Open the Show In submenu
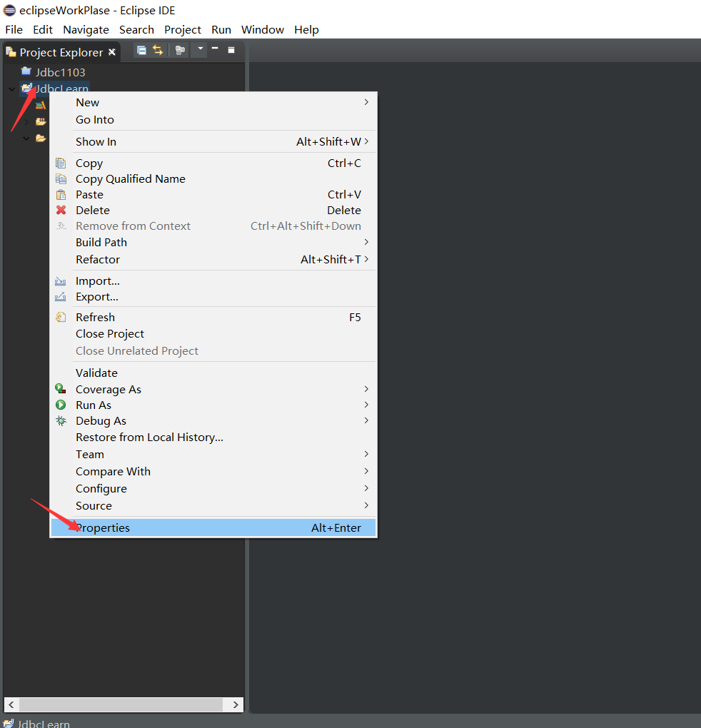The image size is (701, 728). click(x=213, y=141)
